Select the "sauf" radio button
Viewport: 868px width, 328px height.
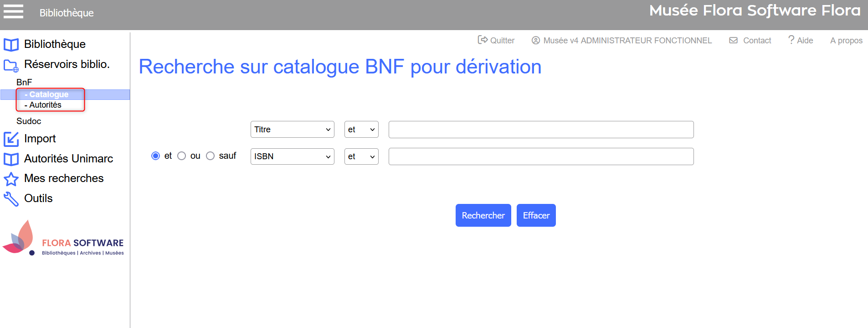coord(210,156)
